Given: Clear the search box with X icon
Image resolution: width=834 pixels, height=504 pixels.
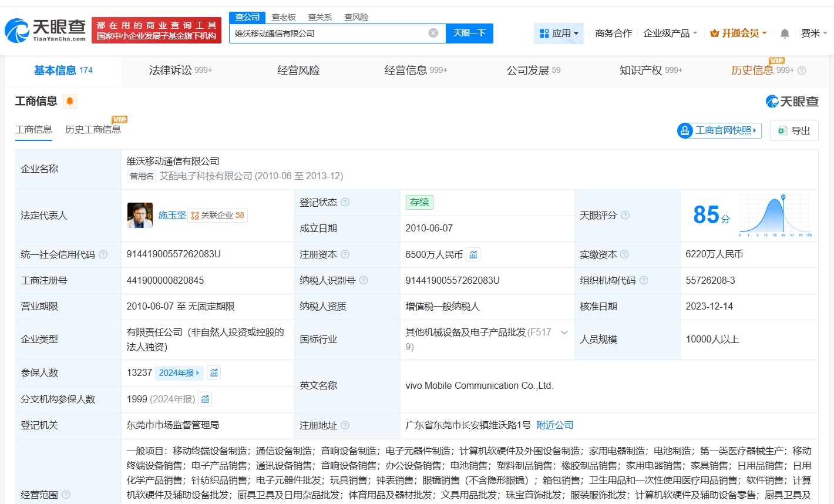Looking at the screenshot, I should pos(433,33).
